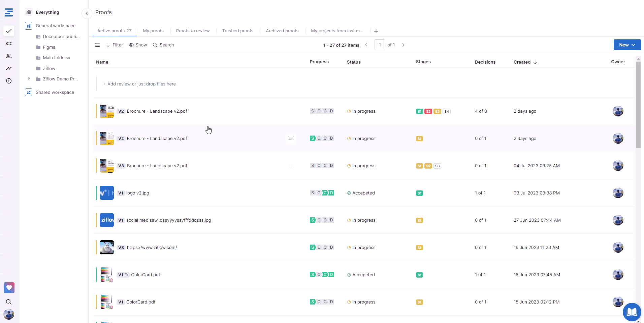
Task: Open the People sidebar icon
Action: tap(9, 56)
